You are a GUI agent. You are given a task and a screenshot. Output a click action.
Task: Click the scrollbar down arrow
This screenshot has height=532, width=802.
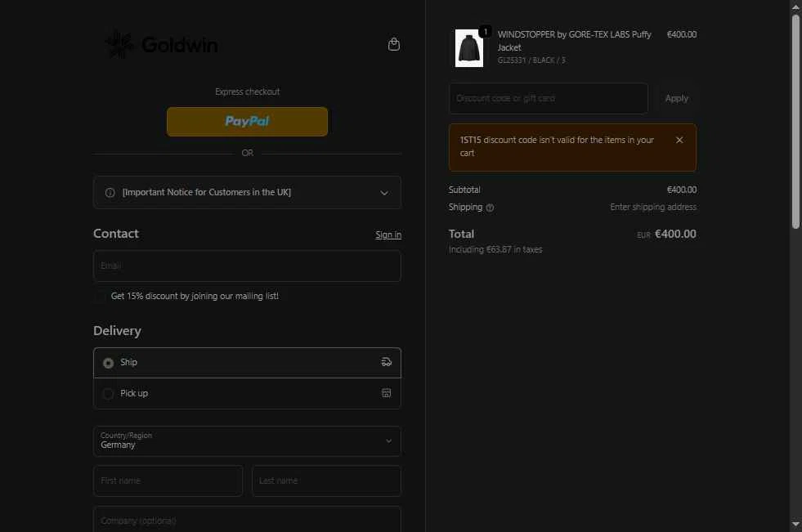(795, 524)
